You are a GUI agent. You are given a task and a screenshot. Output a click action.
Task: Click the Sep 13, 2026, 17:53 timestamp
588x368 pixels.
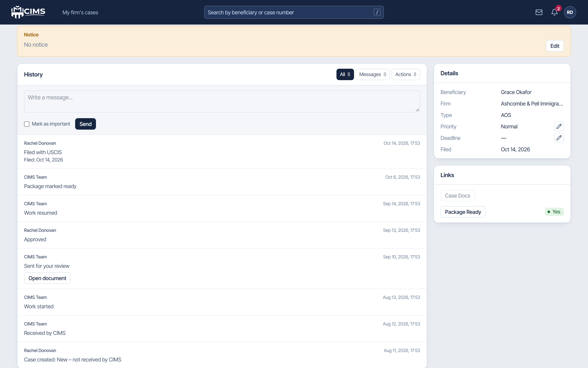click(x=401, y=230)
